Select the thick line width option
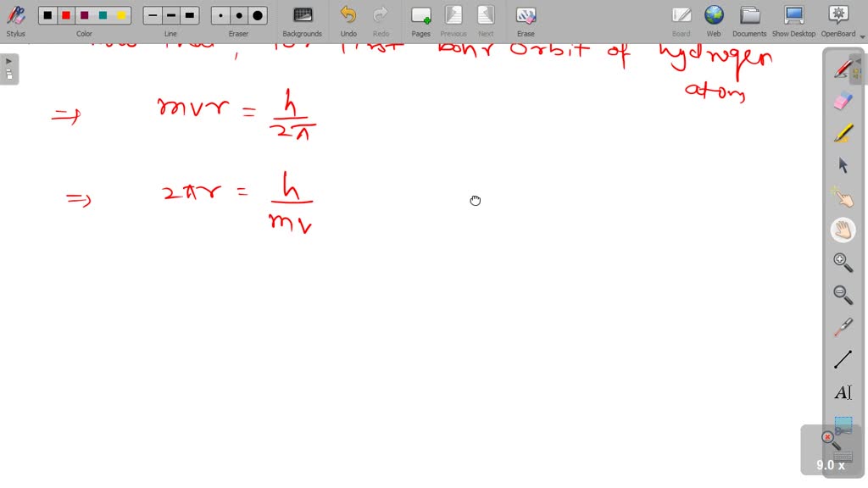Viewport: 868px width, 488px height. pyautogui.click(x=190, y=15)
